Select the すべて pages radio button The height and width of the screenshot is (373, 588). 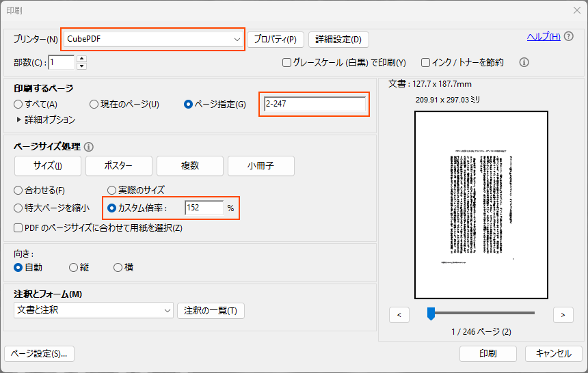pos(18,105)
